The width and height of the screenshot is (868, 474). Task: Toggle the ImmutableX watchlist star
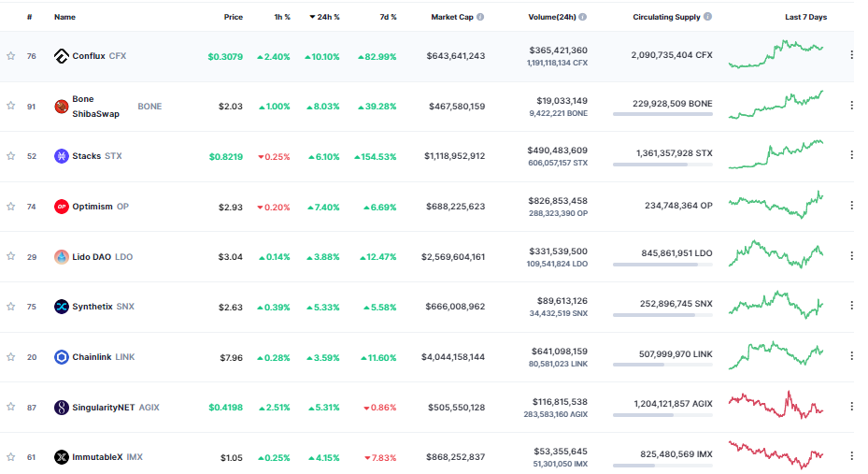click(10, 457)
